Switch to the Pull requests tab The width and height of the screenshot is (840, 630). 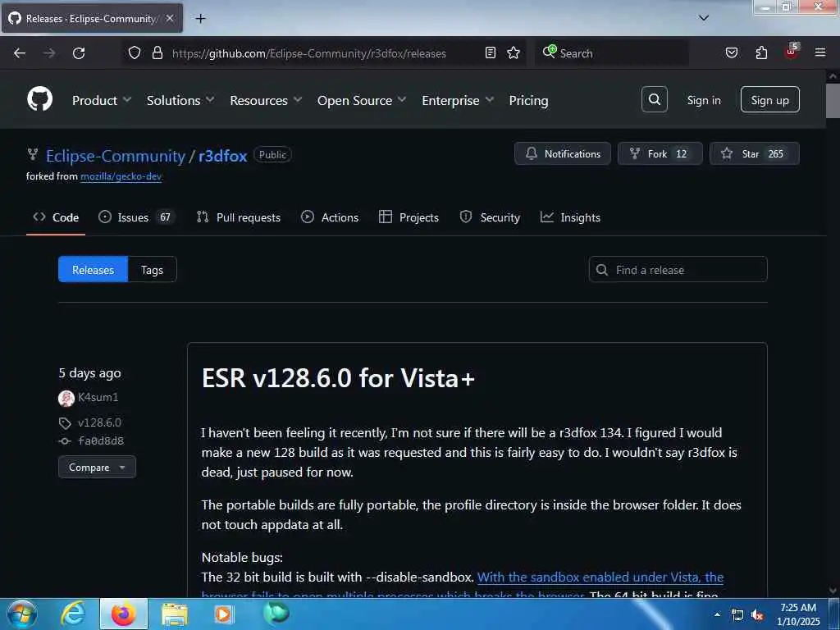(x=239, y=217)
